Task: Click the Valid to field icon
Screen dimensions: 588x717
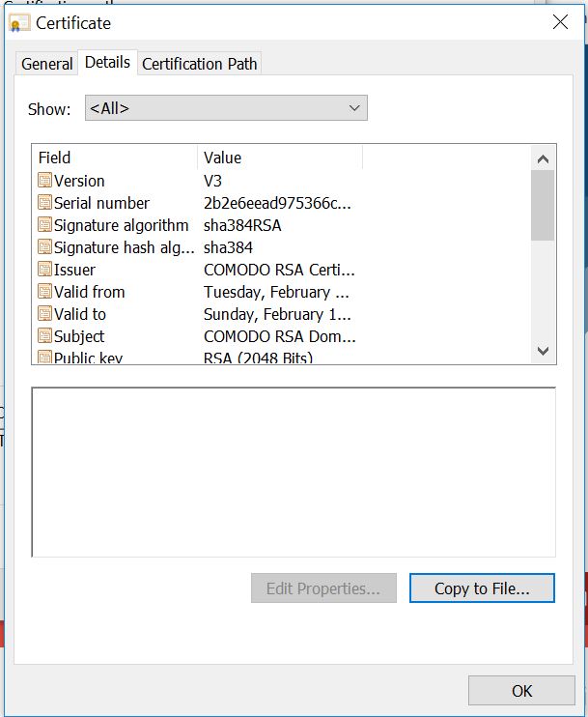Action: (x=44, y=314)
